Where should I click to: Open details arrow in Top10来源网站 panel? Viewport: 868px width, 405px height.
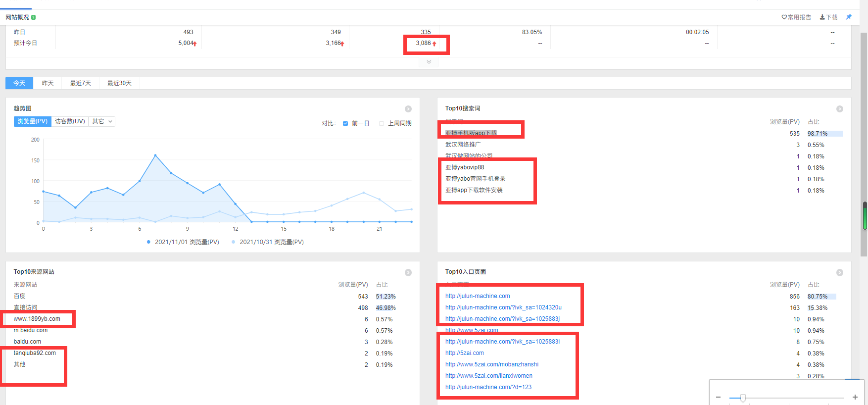(408, 272)
